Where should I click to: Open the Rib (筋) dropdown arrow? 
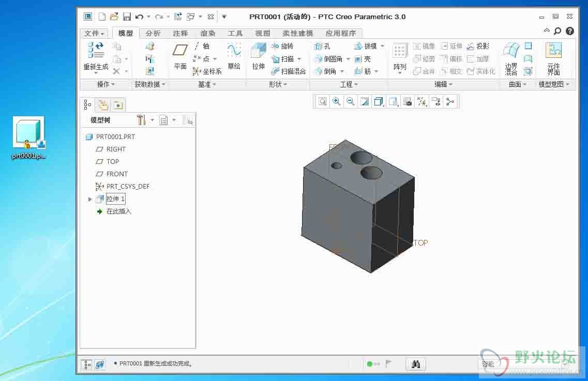click(376, 71)
